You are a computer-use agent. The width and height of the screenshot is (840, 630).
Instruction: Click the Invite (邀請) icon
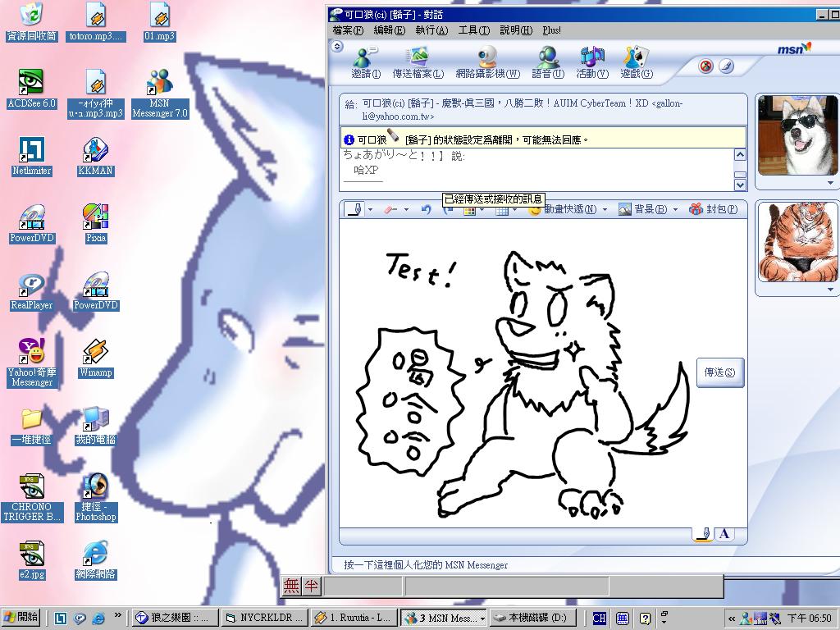click(366, 62)
